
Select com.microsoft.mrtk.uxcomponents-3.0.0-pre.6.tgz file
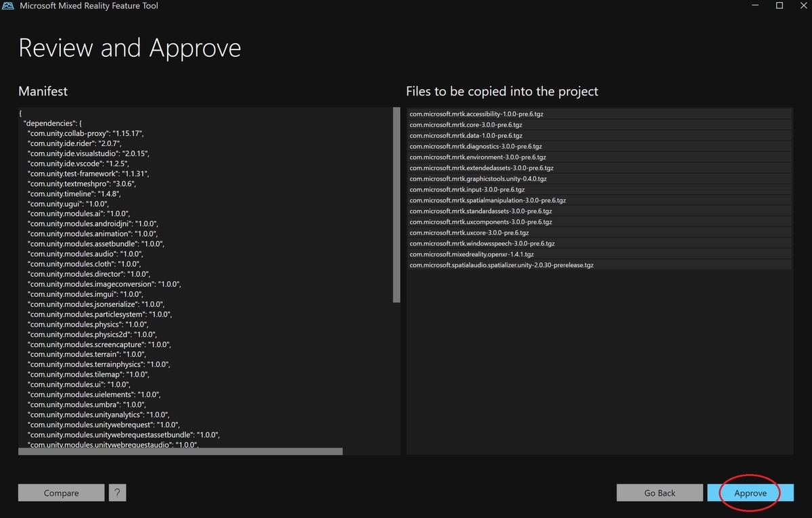599,222
